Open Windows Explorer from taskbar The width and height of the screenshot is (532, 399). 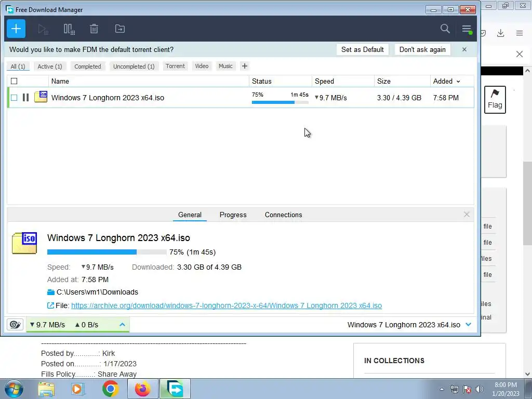click(x=46, y=389)
